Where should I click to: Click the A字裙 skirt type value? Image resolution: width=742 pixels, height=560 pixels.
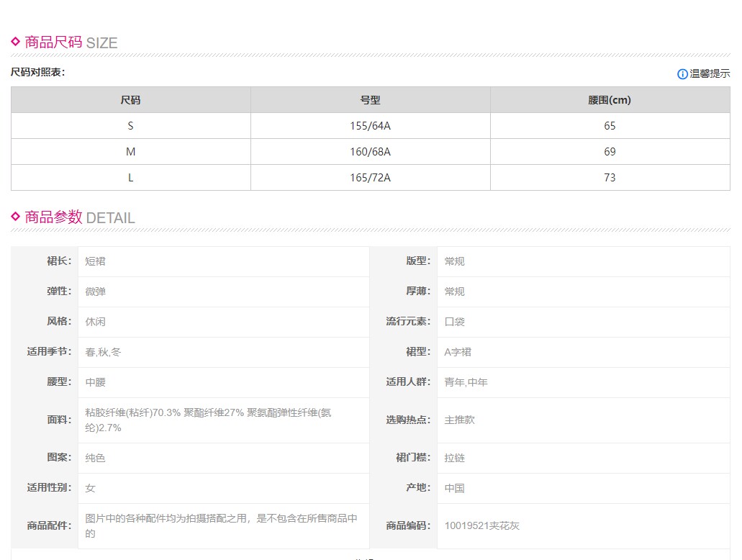click(x=458, y=352)
